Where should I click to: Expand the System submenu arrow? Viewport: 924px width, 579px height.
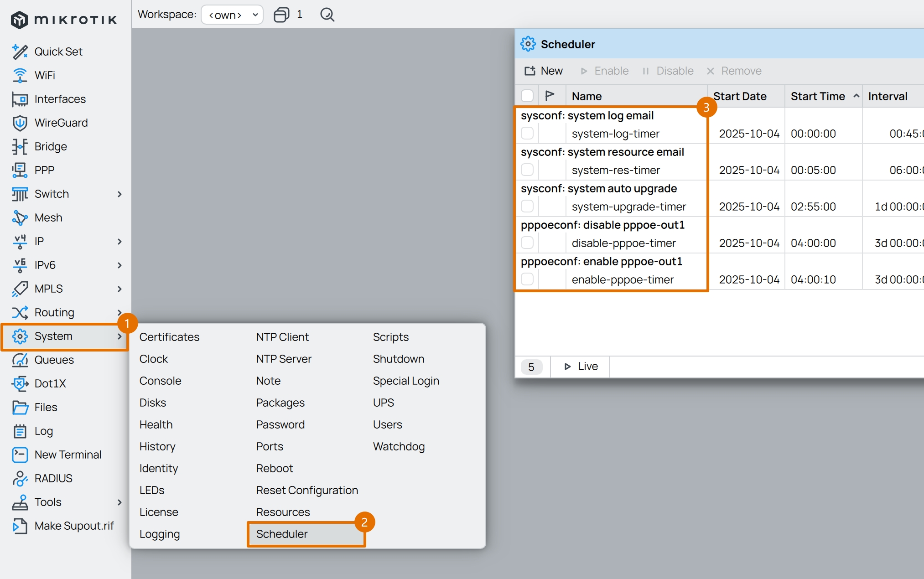pyautogui.click(x=119, y=336)
